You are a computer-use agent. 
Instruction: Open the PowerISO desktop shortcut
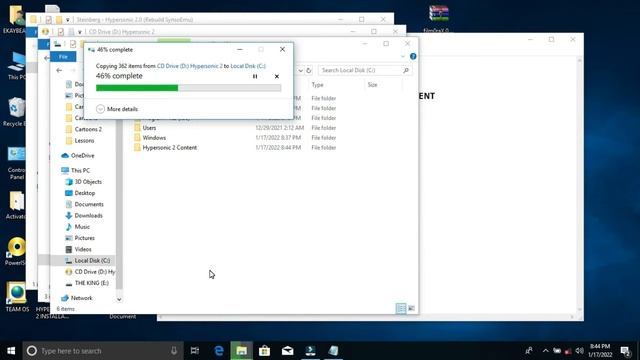tap(16, 251)
